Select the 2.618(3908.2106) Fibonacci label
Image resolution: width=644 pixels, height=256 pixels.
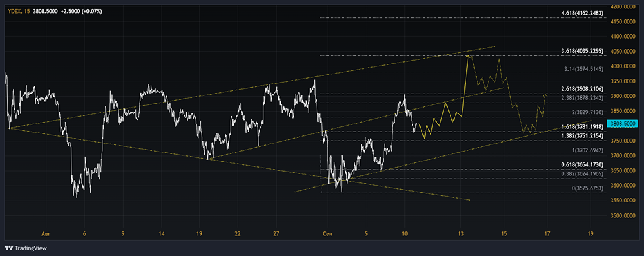pos(582,89)
